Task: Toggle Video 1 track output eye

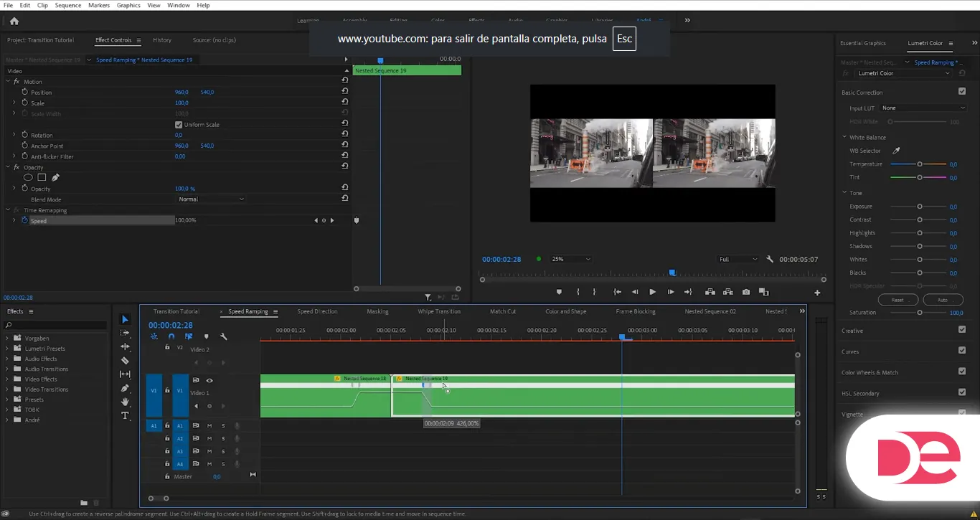Action: (209, 381)
